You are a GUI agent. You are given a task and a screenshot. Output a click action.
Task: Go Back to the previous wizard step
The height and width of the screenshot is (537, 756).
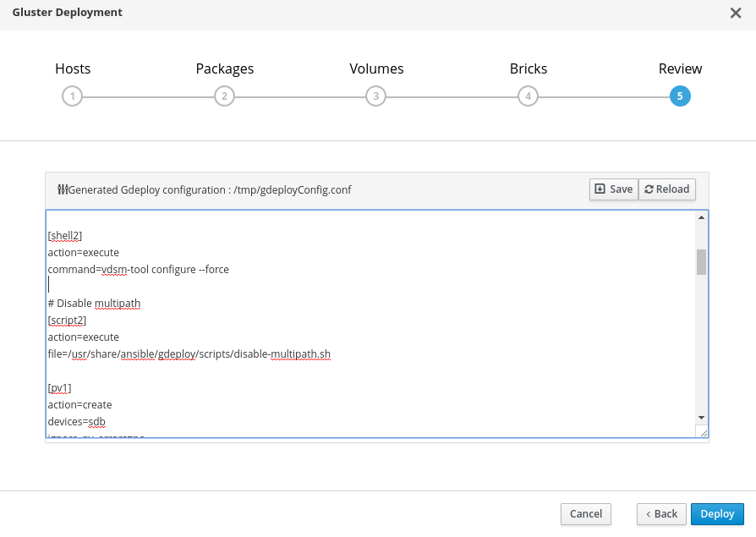click(x=660, y=513)
